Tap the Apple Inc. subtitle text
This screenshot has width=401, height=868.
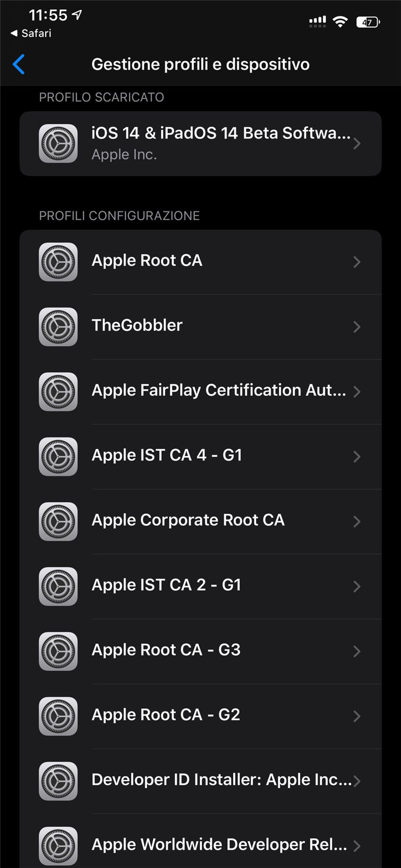click(124, 154)
